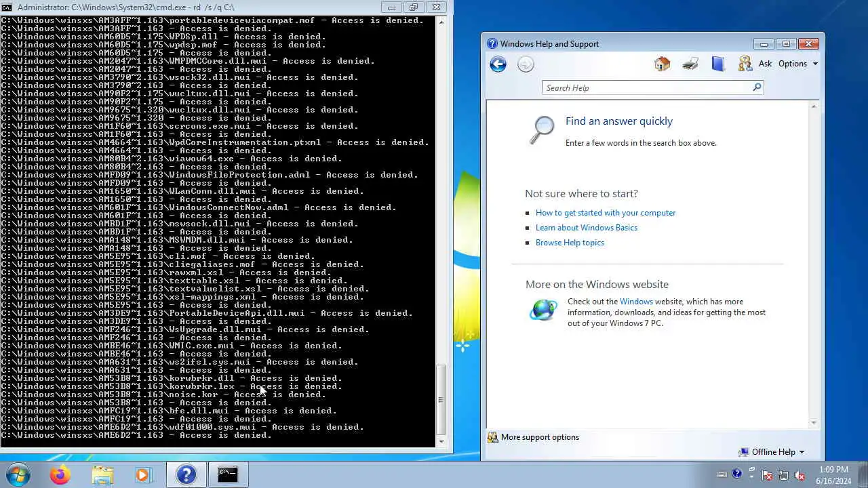868x488 pixels.
Task: Open the Browse Help book icon
Action: coord(718,64)
